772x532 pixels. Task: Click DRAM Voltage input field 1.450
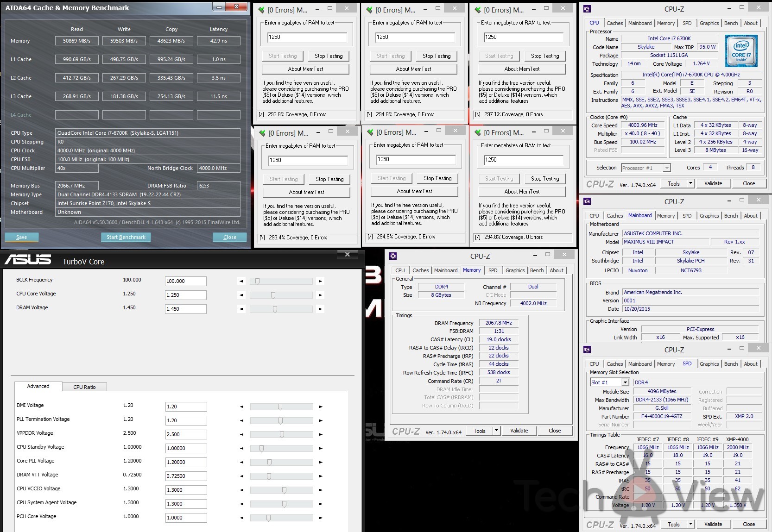pyautogui.click(x=186, y=309)
